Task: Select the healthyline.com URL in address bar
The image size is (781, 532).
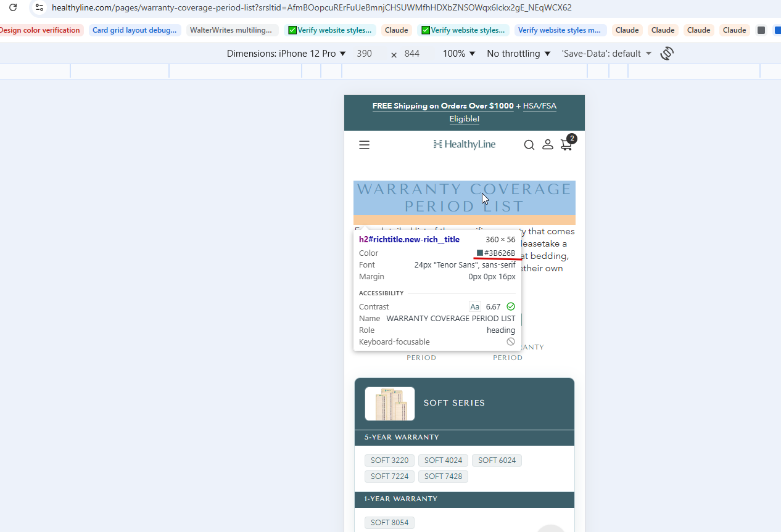Action: pos(312,8)
